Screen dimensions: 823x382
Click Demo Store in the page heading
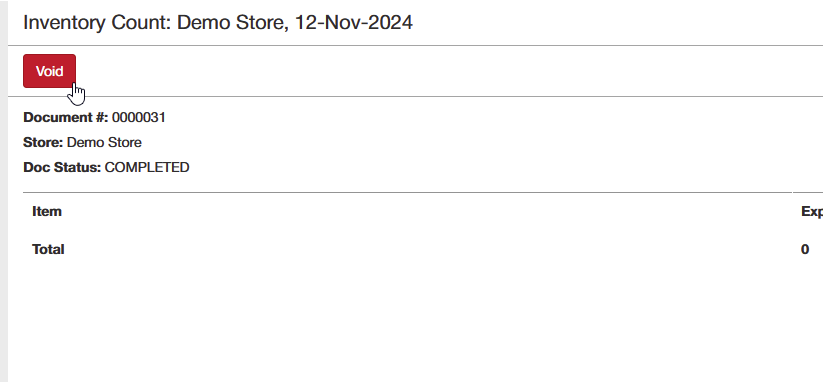click(233, 23)
